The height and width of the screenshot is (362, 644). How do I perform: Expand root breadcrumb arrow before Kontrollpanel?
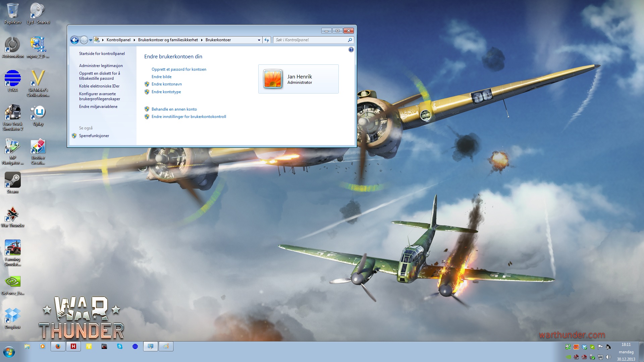pyautogui.click(x=103, y=40)
